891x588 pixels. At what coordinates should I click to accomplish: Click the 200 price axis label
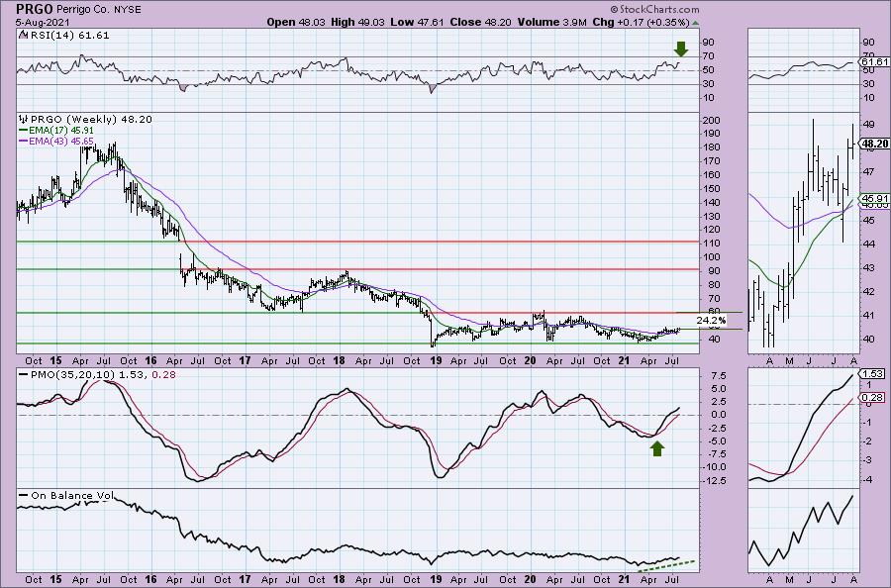[x=712, y=121]
